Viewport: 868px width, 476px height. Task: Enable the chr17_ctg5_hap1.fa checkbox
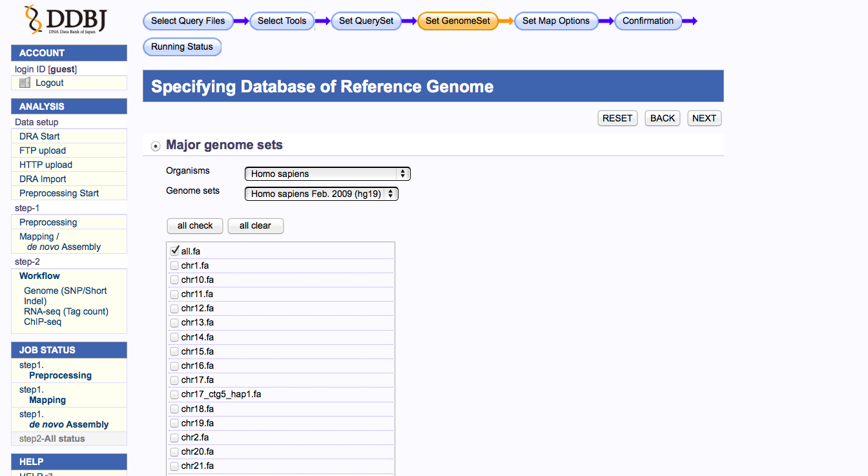[x=174, y=395]
